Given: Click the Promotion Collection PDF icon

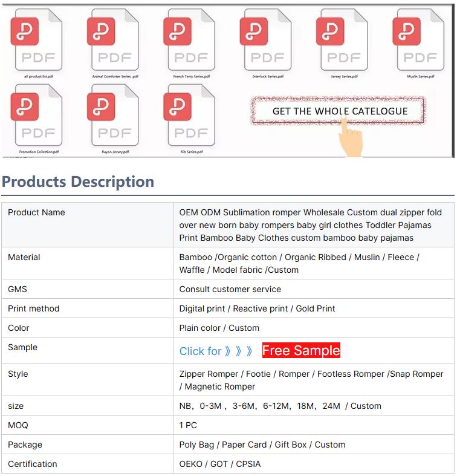Looking at the screenshot, I should coord(37,116).
